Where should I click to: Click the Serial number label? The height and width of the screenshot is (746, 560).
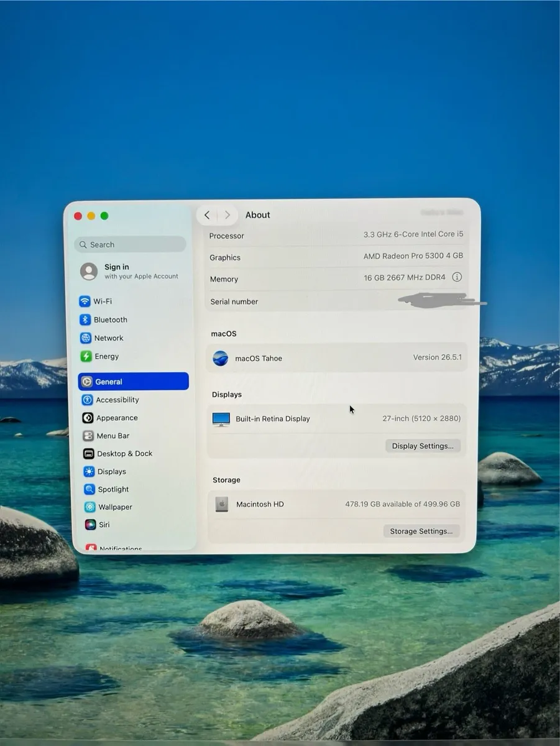pos(234,302)
